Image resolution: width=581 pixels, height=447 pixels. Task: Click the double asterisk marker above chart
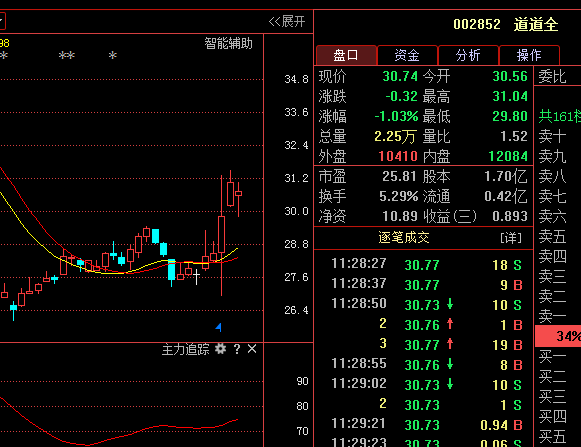[x=67, y=56]
